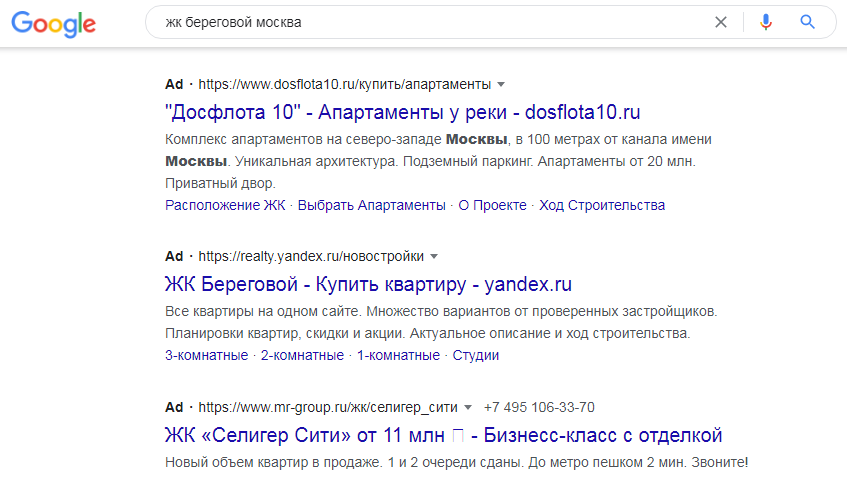
Task: Select the 2-комнатные sitelink
Action: coord(302,355)
